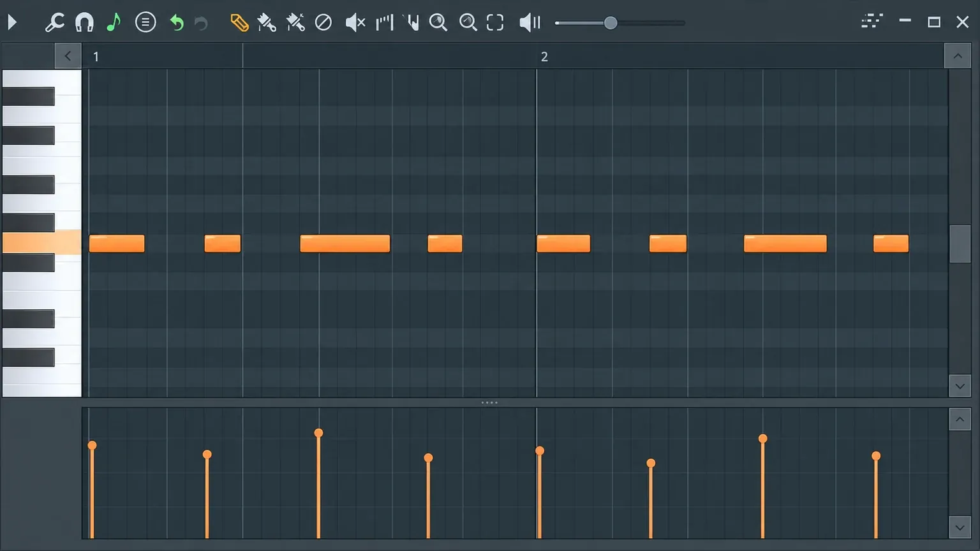Select the first note in bar 1

pos(117,244)
